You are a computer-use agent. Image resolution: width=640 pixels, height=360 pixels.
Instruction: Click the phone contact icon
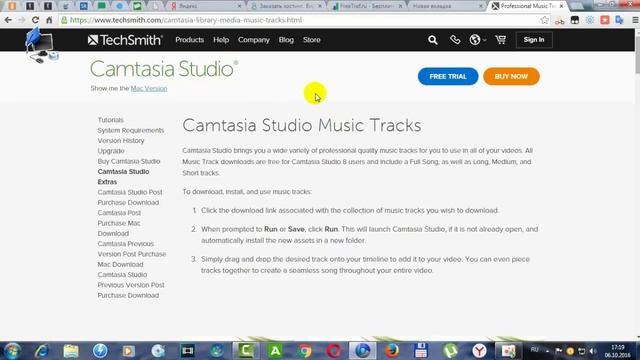pyautogui.click(x=455, y=40)
